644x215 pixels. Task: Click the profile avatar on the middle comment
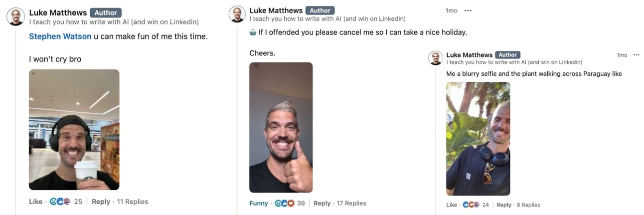[x=237, y=14]
